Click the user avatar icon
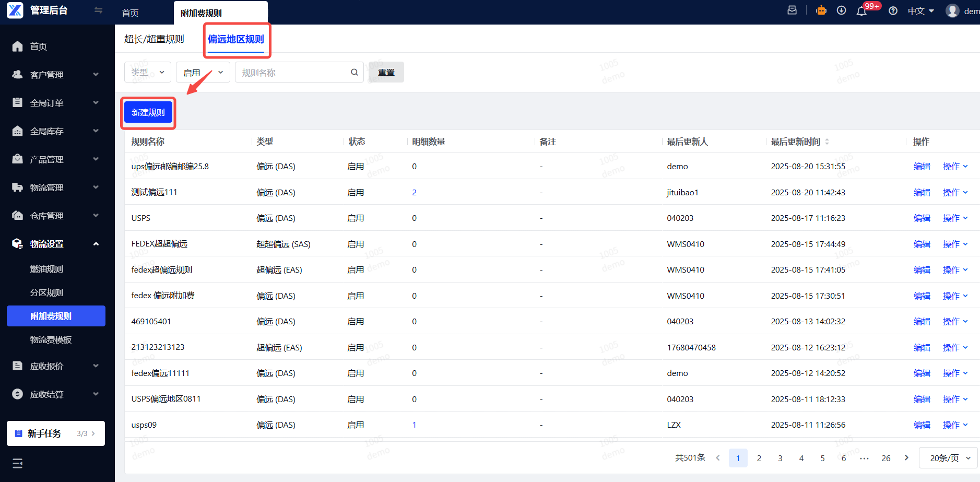The height and width of the screenshot is (482, 980). (x=953, y=11)
